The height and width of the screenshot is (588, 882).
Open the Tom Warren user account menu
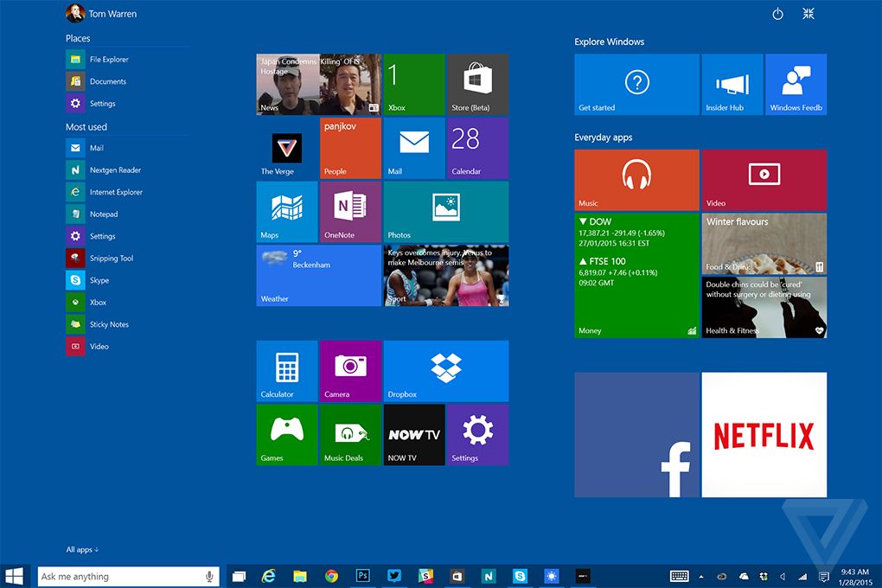point(101,14)
